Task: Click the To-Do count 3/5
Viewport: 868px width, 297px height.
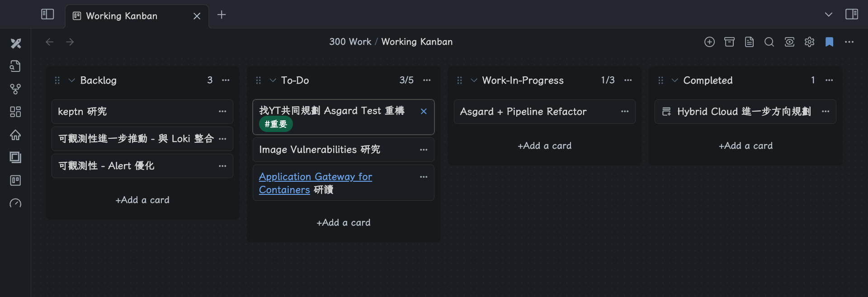Action: pos(406,80)
